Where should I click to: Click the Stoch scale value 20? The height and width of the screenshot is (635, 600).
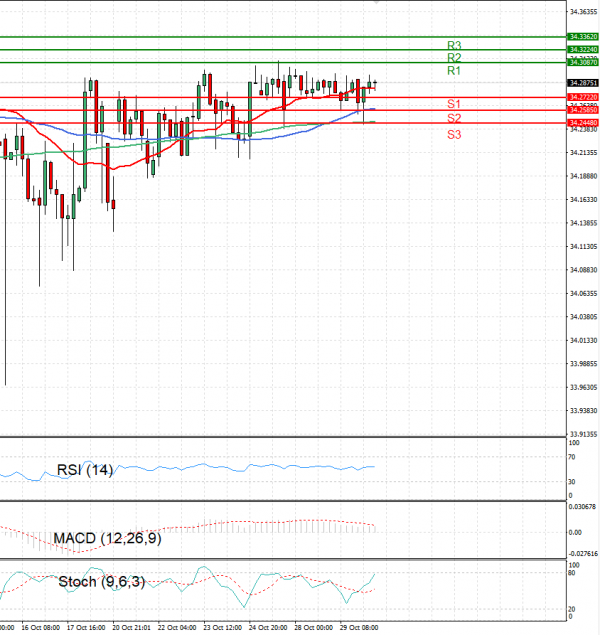pos(572,609)
